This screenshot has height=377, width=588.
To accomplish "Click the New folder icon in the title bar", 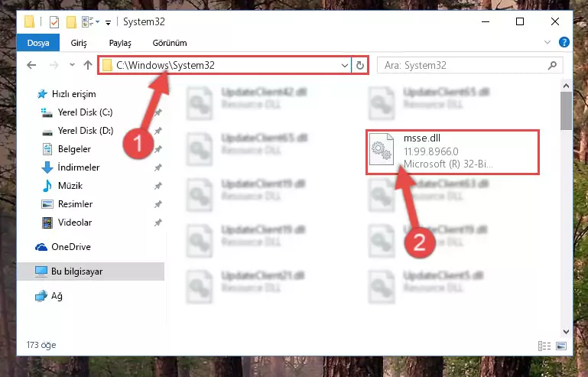I will [x=71, y=22].
